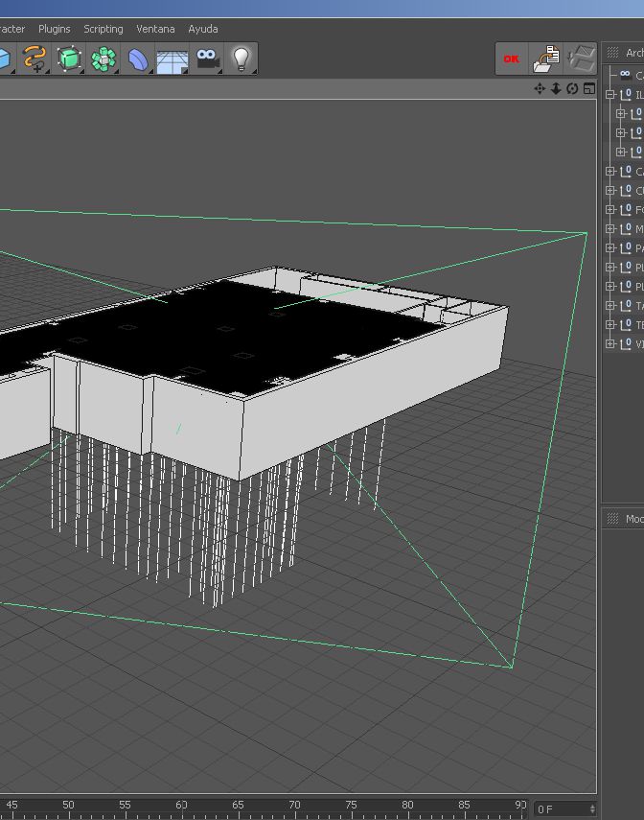Image resolution: width=644 pixels, height=820 pixels.
Task: Click the viewport rotate camera icon
Action: click(x=572, y=89)
